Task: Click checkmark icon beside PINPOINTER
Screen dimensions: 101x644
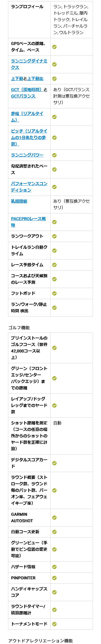Action: [x=54, y=578]
